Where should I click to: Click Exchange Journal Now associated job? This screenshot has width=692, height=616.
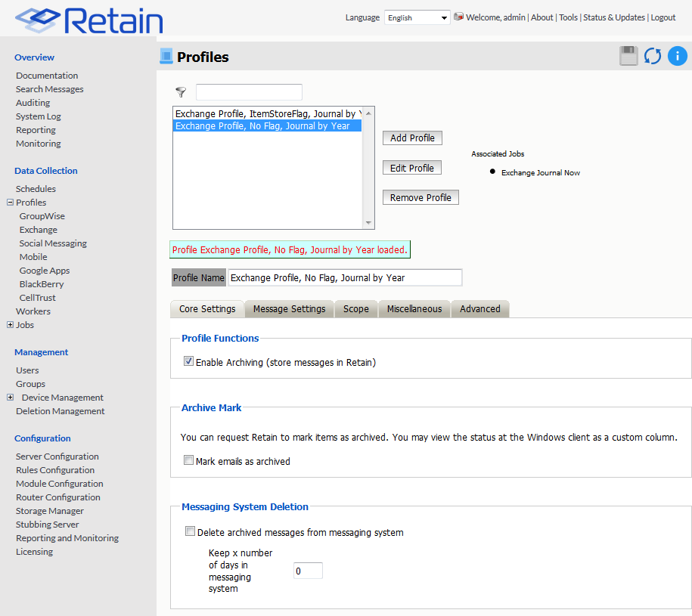point(541,173)
